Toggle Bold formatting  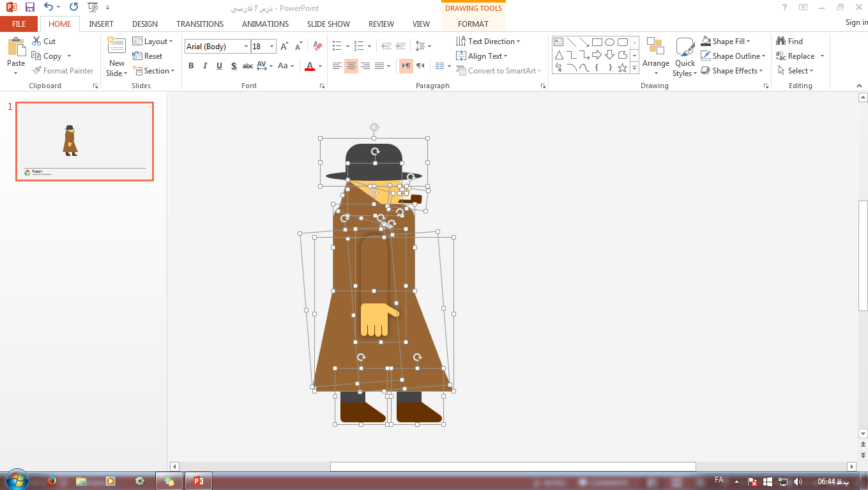coord(191,66)
